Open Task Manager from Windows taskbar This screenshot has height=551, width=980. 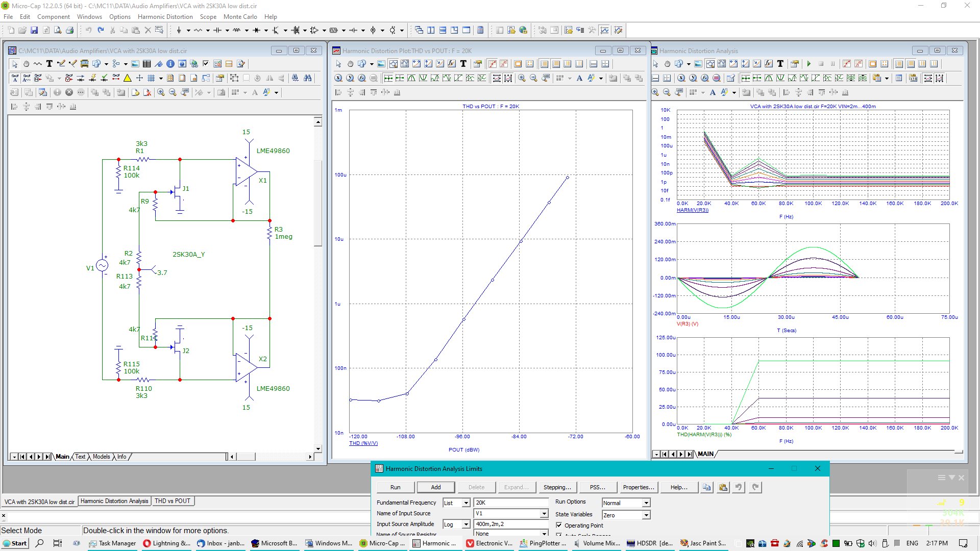tap(112, 543)
